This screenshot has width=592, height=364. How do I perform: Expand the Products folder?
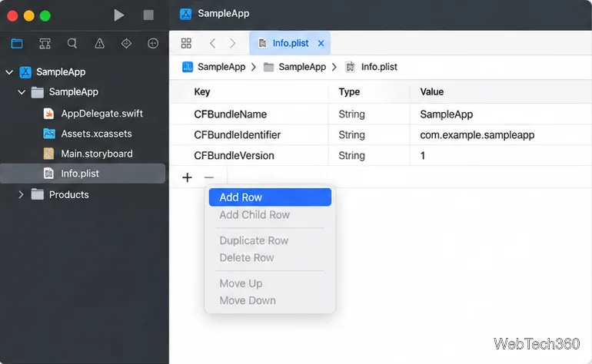[x=22, y=194]
